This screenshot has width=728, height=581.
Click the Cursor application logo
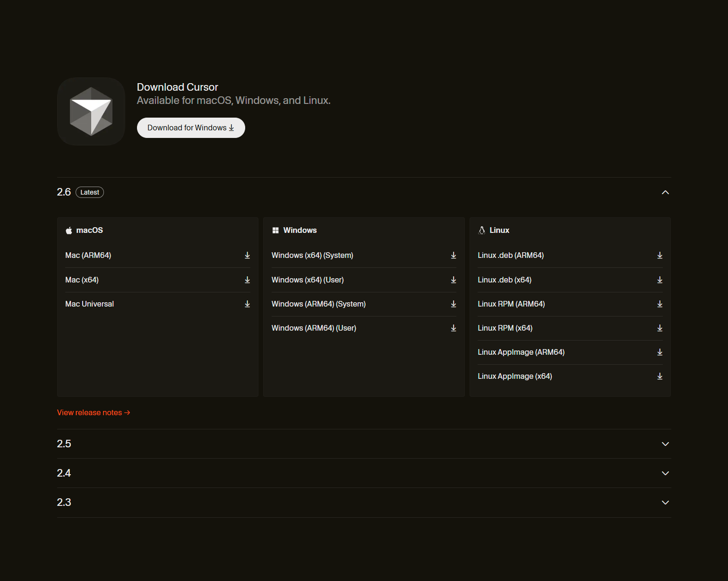pos(91,111)
